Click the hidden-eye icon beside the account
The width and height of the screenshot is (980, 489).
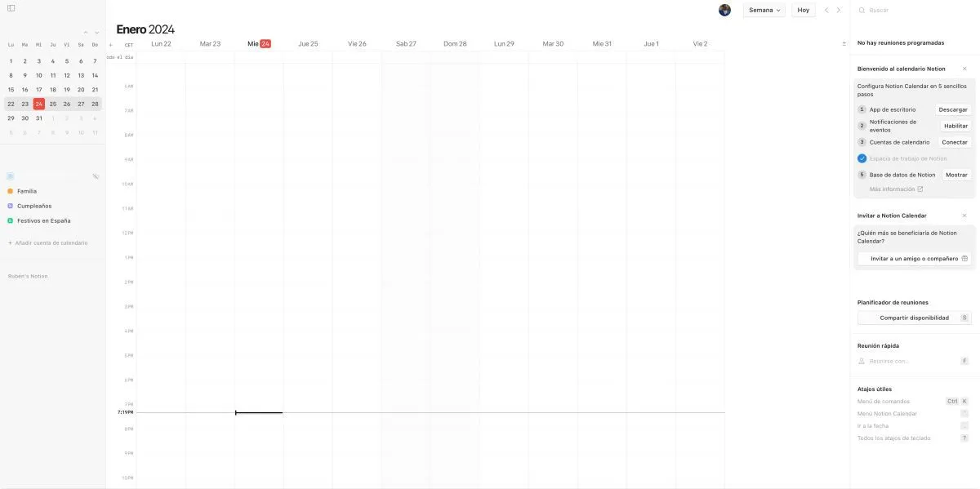pyautogui.click(x=96, y=176)
